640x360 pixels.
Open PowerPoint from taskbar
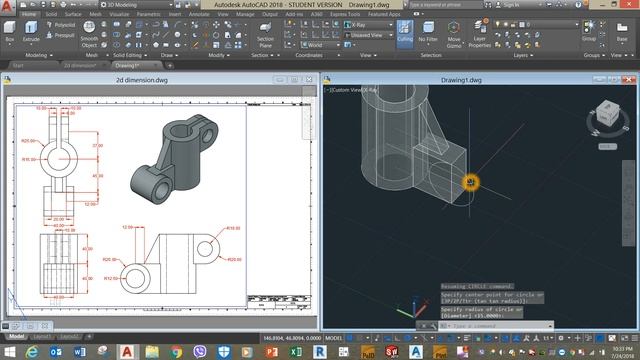[271, 352]
